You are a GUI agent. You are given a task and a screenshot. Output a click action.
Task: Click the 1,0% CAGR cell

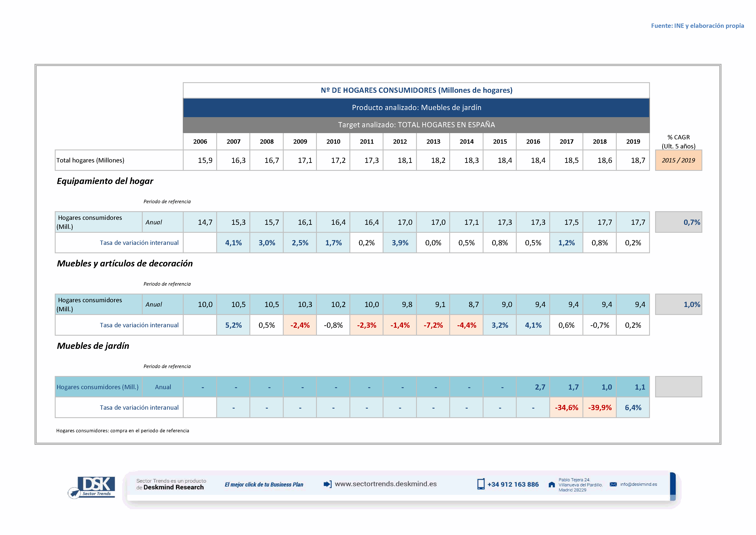(x=678, y=304)
